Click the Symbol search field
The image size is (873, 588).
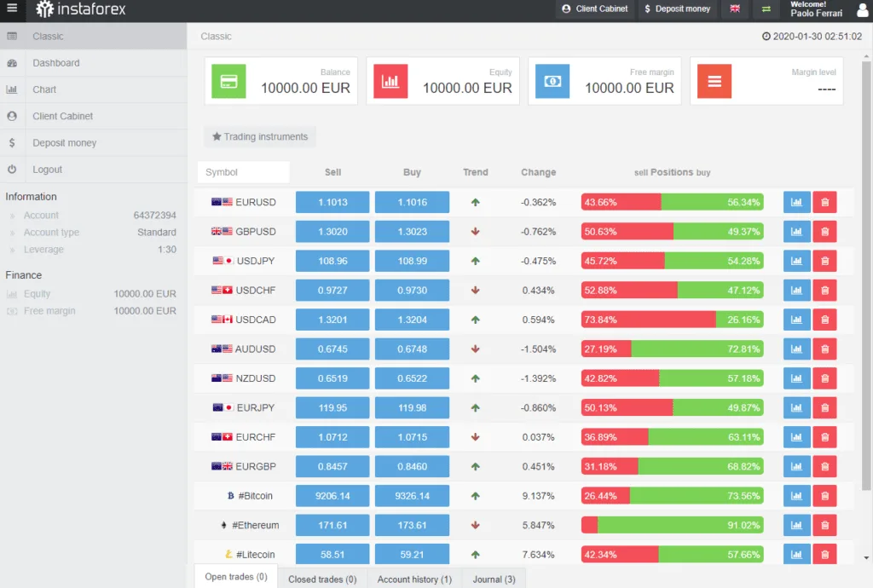tap(243, 172)
